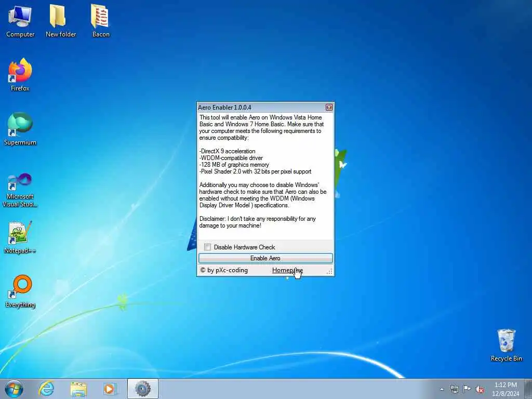
Task: Tick the Disable Hardware Check checkbox
Action: (207, 247)
